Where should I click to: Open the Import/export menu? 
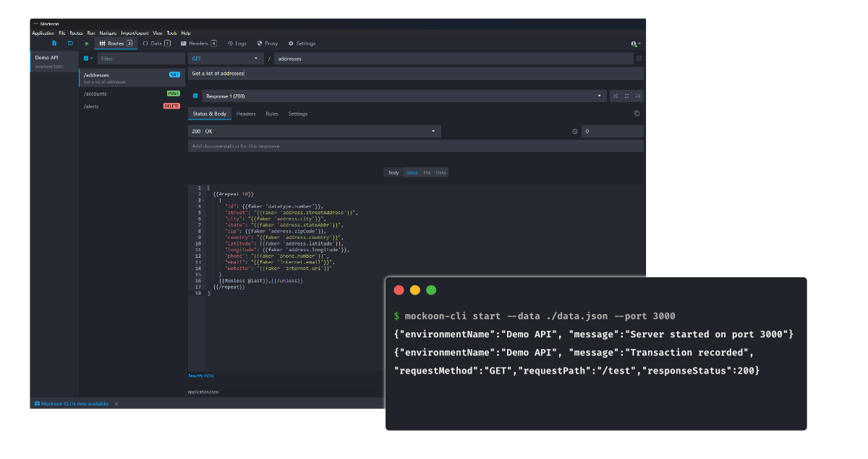[135, 33]
